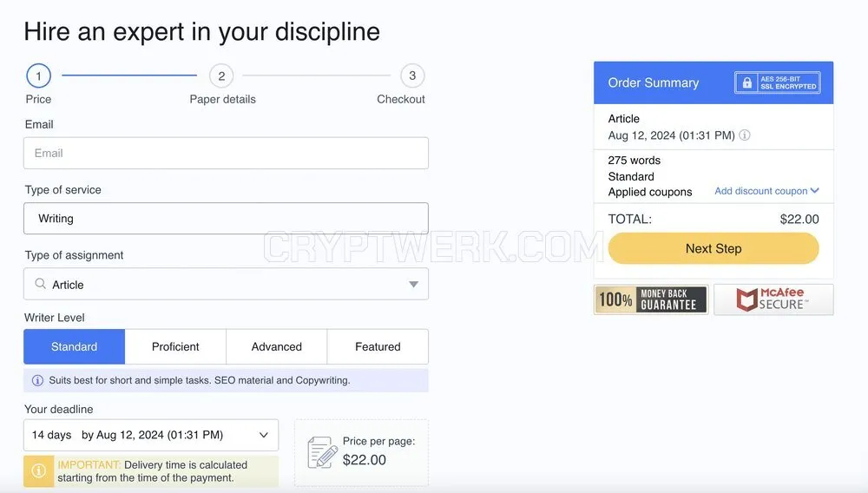Viewport: 868px width, 493px height.
Task: Click the 100% Money Back Guarantee badge
Action: click(x=651, y=299)
